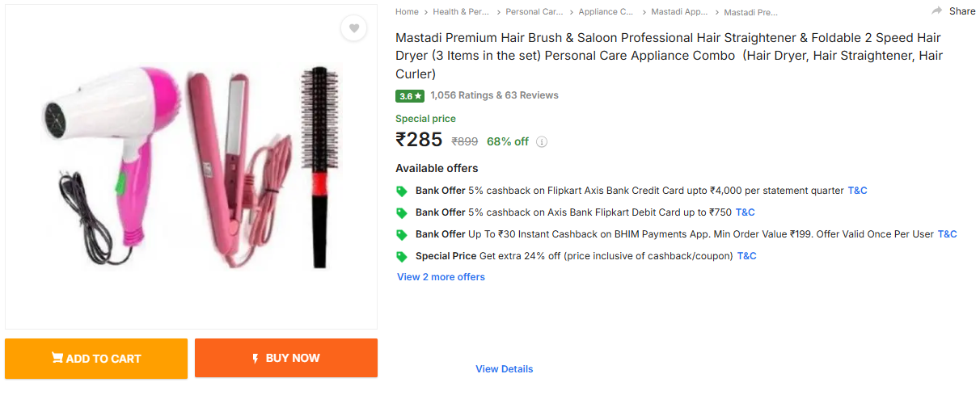The image size is (980, 395).
Task: Go to Home breadcrumb
Action: [407, 12]
